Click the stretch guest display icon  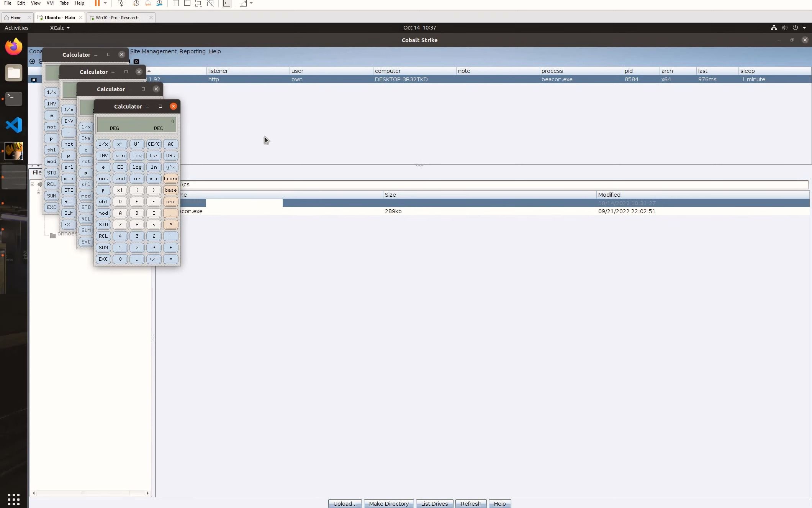(243, 3)
